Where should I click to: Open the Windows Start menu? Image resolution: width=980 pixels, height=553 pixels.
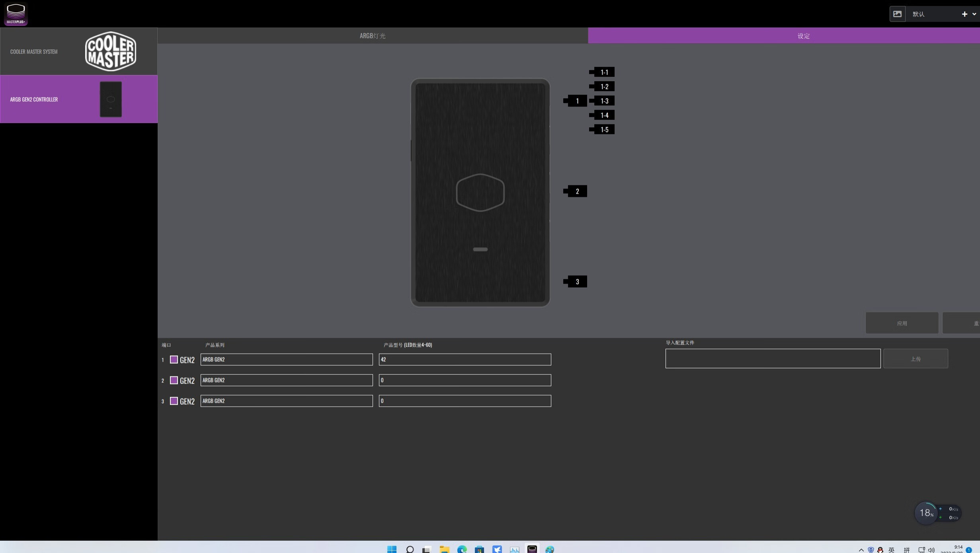(x=392, y=549)
